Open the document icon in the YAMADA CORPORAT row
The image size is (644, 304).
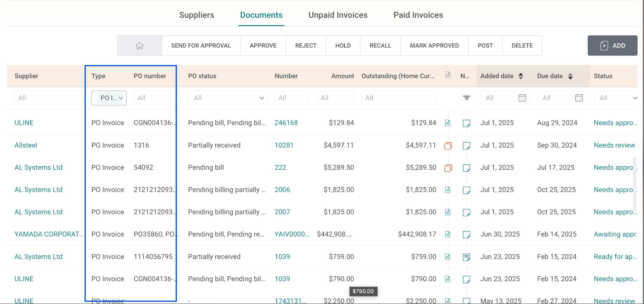tap(448, 234)
